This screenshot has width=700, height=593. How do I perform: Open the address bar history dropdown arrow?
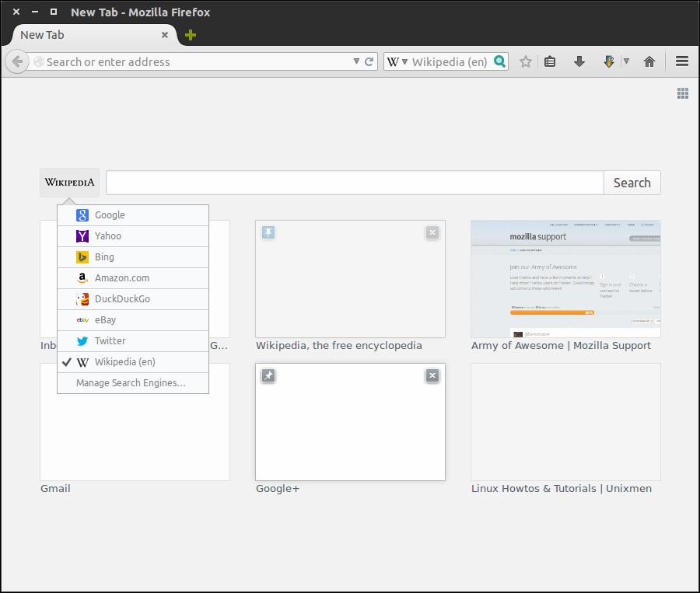(x=356, y=61)
